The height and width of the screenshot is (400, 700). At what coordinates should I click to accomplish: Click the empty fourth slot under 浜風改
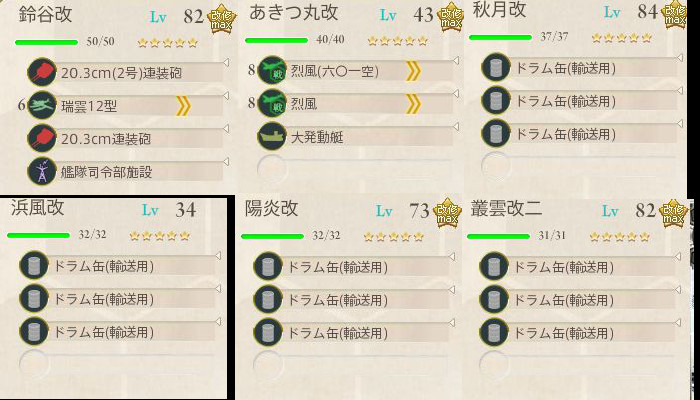pos(35,363)
